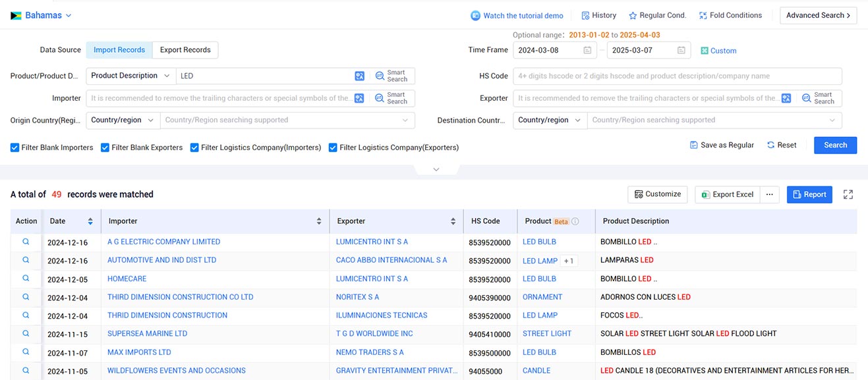The width and height of the screenshot is (868, 380).
Task: Switch to the Export Records tab
Action: (x=185, y=50)
